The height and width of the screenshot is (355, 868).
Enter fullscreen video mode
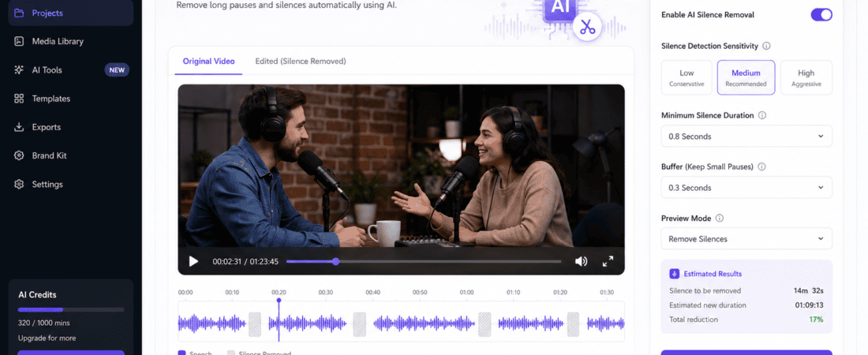[x=608, y=261]
